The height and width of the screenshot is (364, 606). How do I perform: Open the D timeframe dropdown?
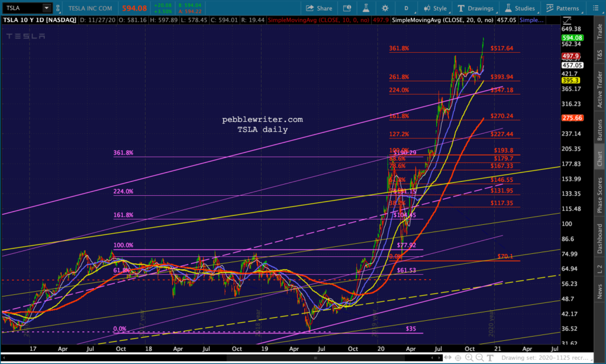(x=406, y=8)
